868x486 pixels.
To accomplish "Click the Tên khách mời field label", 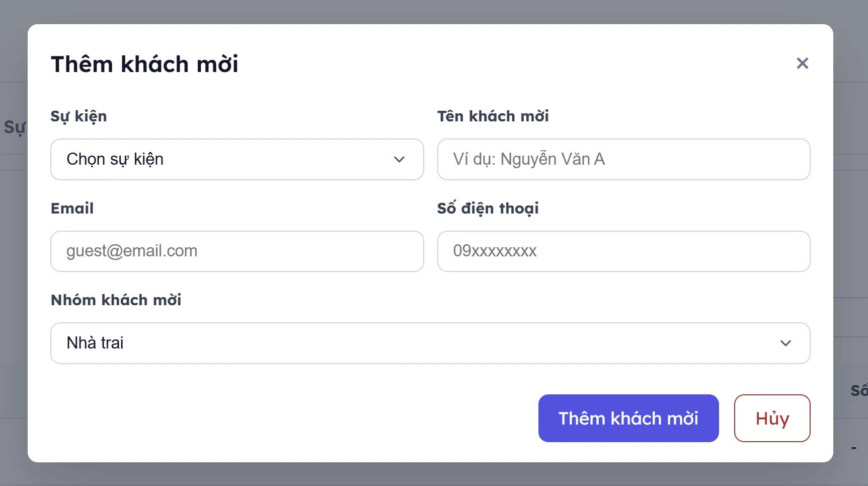I will (493, 116).
